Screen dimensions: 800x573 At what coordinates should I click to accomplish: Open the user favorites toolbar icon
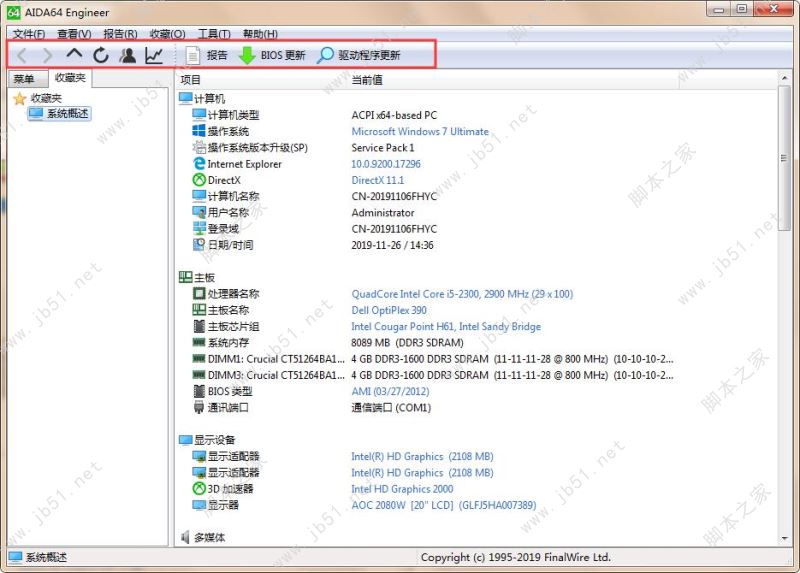pos(127,55)
